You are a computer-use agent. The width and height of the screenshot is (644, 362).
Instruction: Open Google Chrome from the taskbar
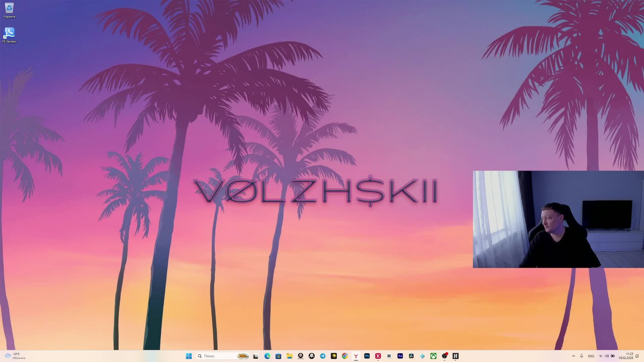(x=344, y=356)
